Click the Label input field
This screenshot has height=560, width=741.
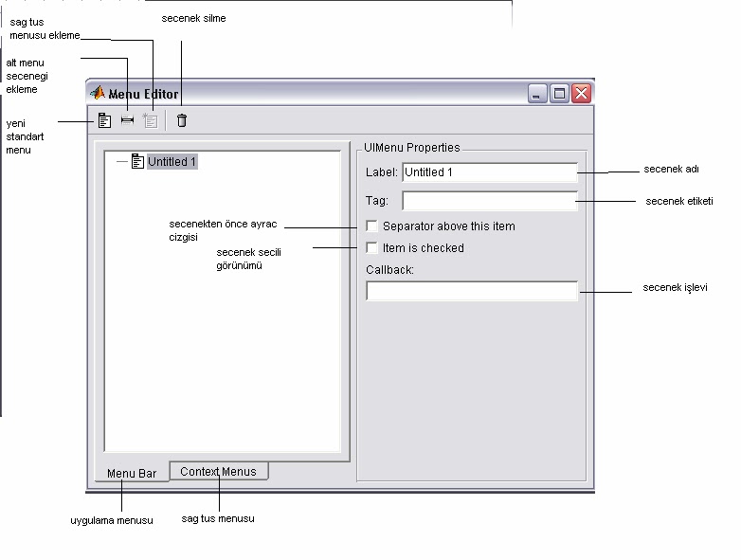pos(490,172)
